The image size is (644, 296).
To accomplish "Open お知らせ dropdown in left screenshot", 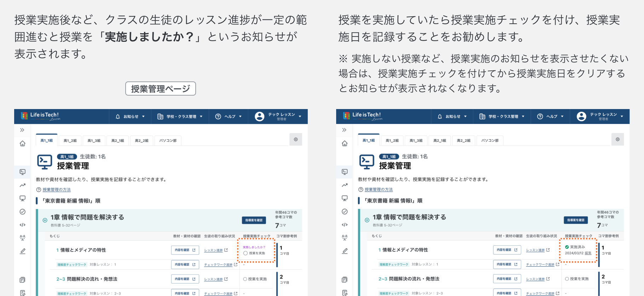I will (x=130, y=116).
